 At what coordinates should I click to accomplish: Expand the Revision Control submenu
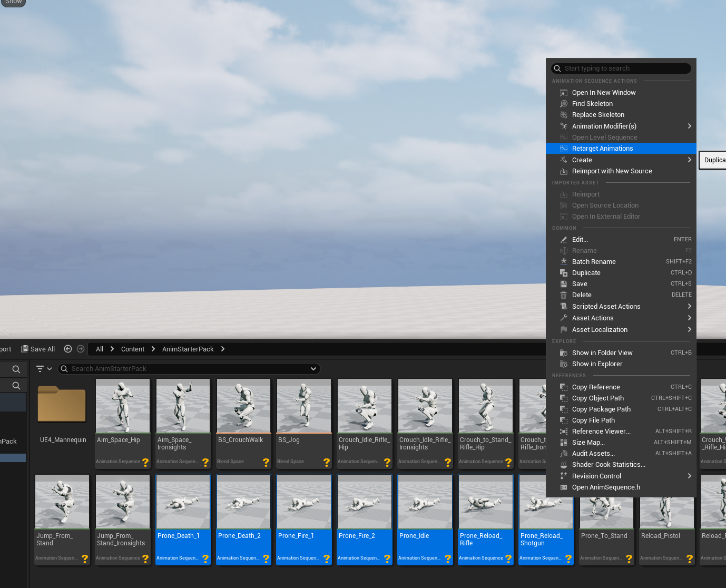[x=689, y=476]
